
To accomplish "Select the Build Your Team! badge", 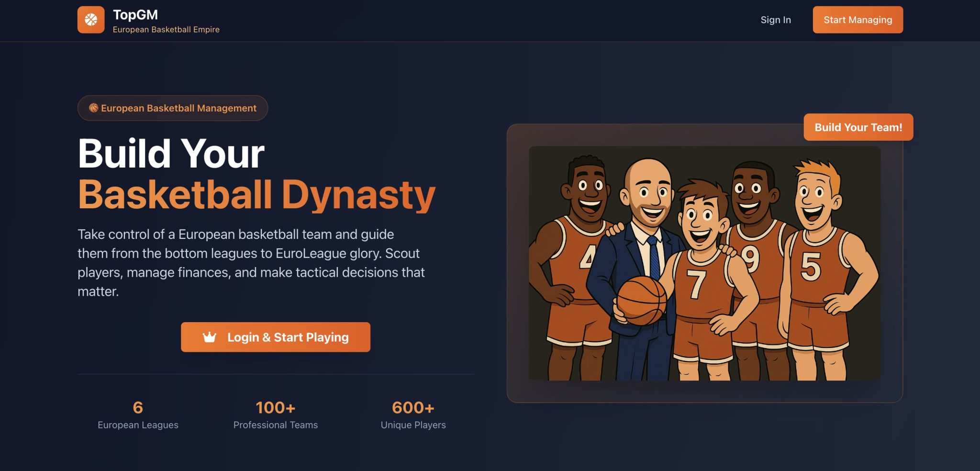I will point(858,127).
